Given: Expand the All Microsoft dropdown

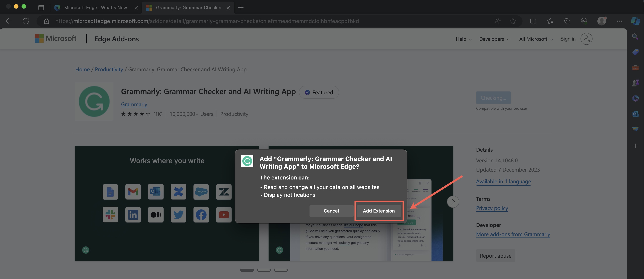Looking at the screenshot, I should tap(536, 39).
